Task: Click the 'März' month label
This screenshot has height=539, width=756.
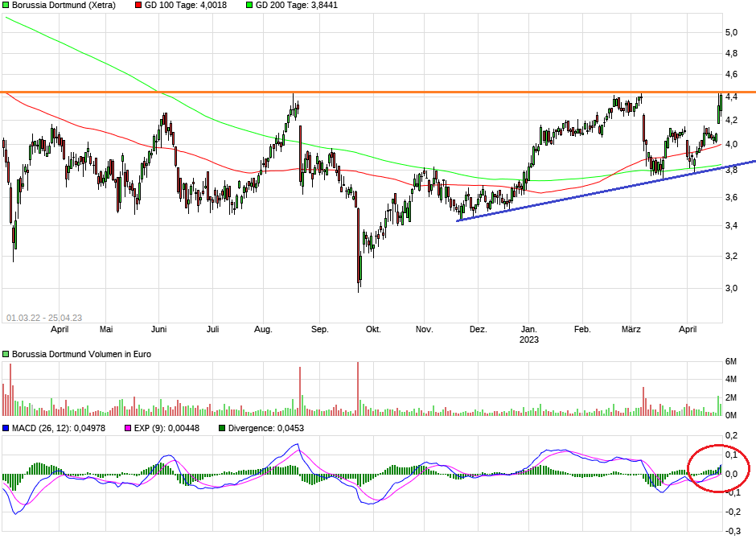Action: (631, 329)
